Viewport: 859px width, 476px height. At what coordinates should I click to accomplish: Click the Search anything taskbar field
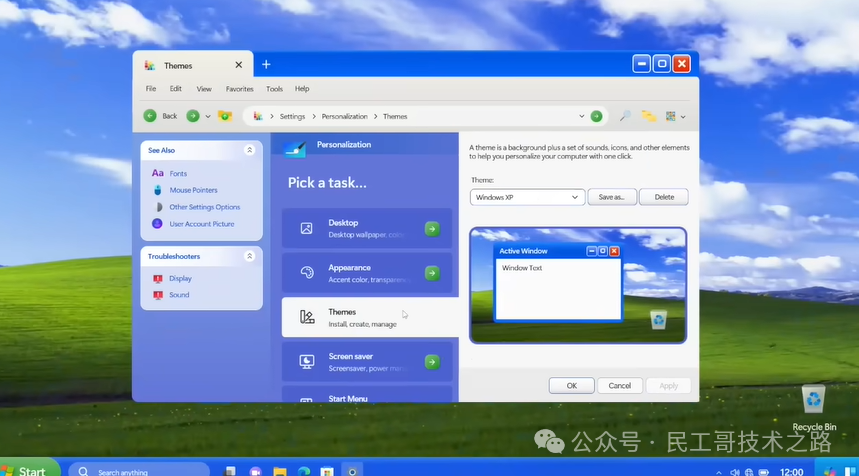pyautogui.click(x=139, y=470)
